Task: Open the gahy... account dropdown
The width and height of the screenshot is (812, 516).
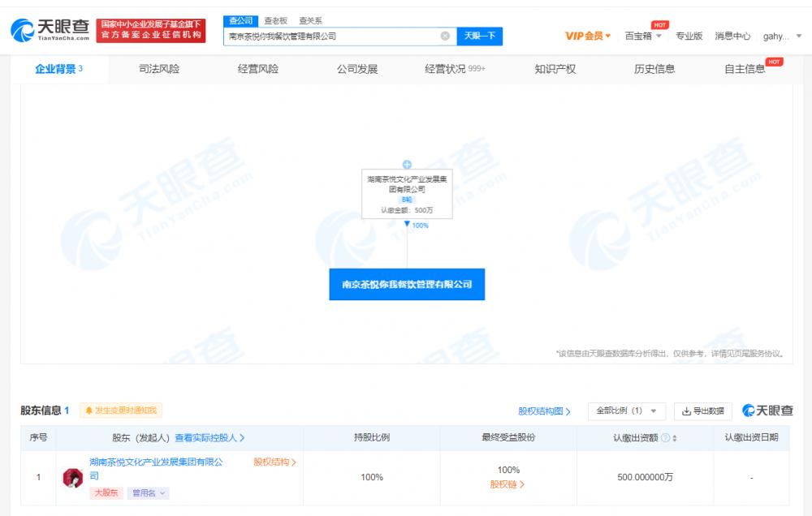Action: [777, 36]
